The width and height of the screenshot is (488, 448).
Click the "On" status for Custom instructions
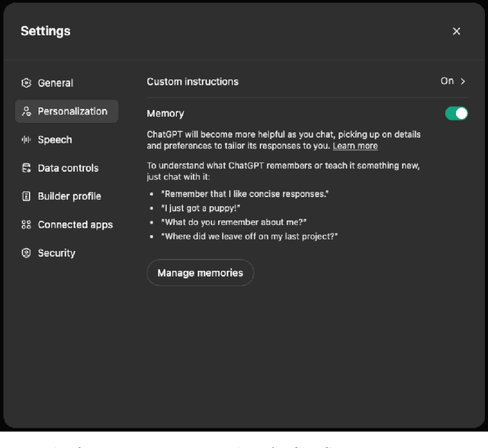click(x=447, y=81)
